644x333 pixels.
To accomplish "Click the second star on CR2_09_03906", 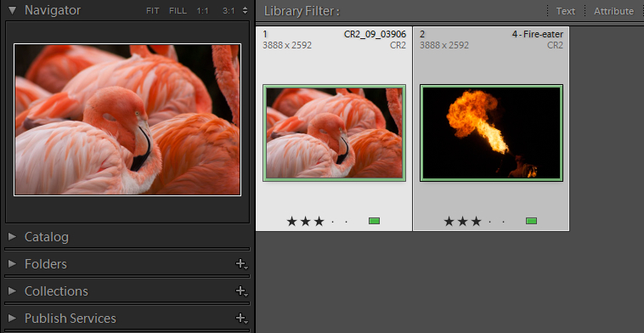I will pyautogui.click(x=305, y=222).
